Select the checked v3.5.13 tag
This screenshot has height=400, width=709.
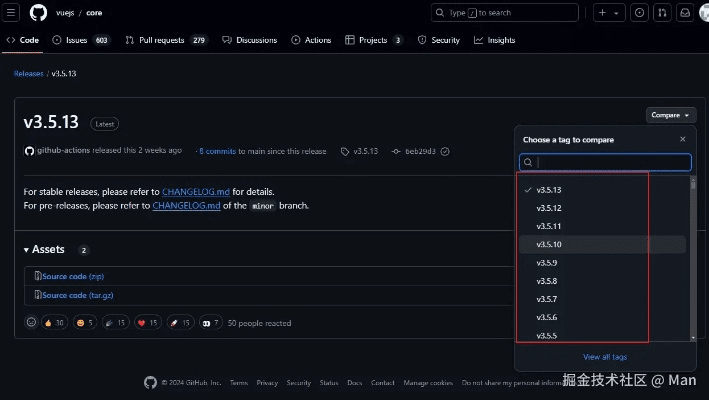click(549, 189)
